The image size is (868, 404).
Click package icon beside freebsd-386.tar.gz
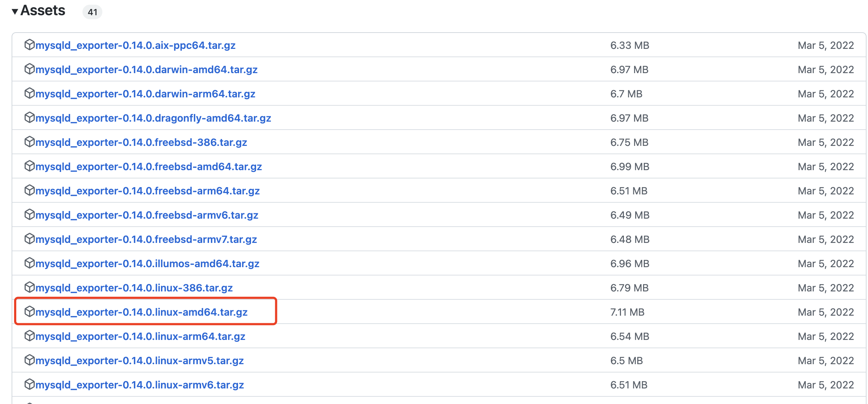click(29, 142)
